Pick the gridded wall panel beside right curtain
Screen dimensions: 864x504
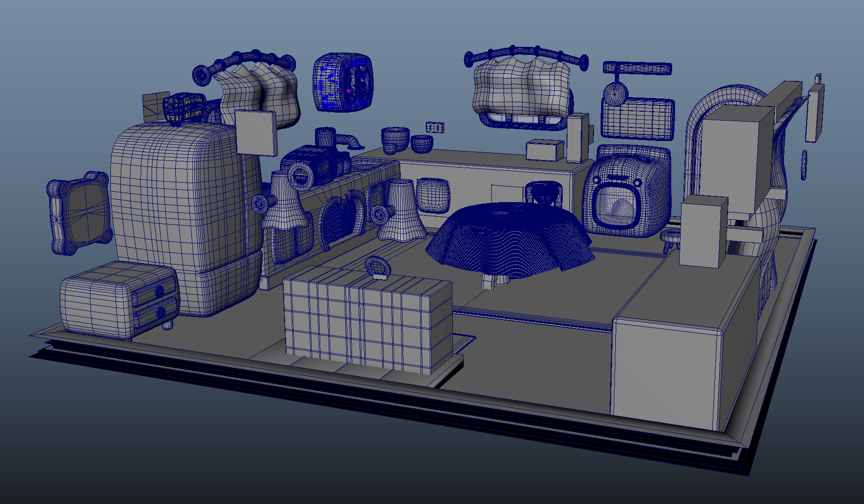coord(638,118)
